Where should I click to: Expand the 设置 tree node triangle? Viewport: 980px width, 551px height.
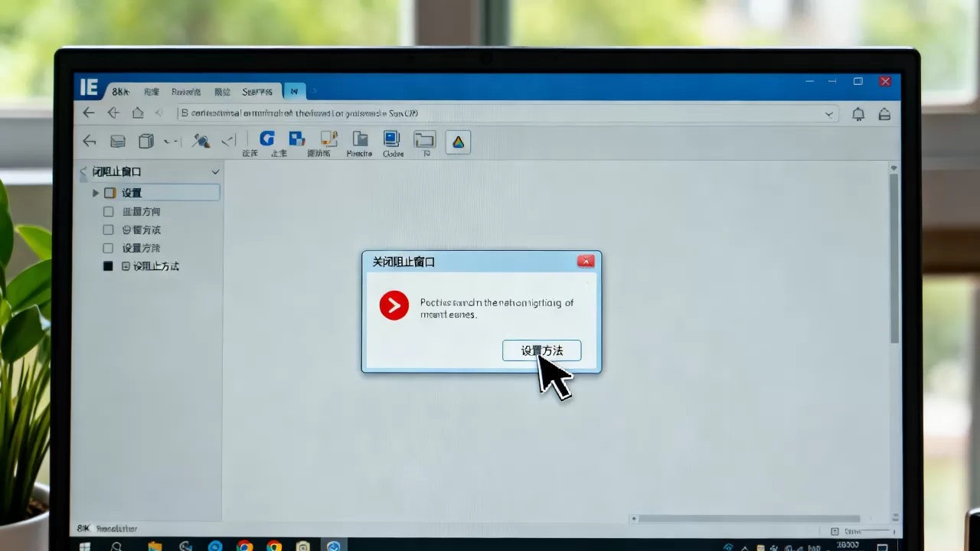click(96, 193)
